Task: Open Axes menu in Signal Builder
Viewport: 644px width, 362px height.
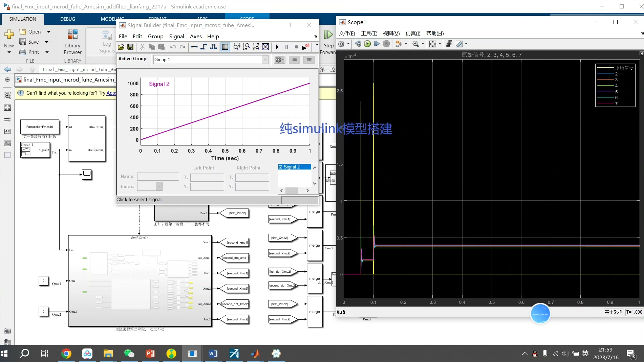Action: coord(196,36)
